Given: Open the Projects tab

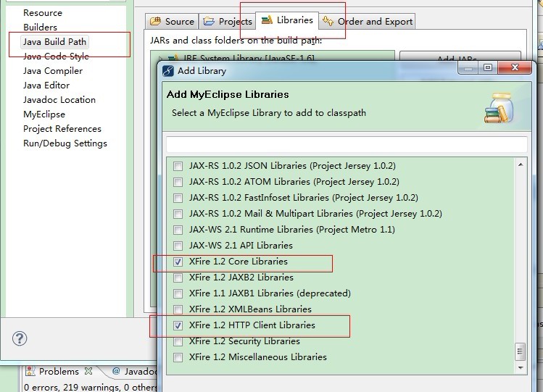Looking at the screenshot, I should 227,22.
